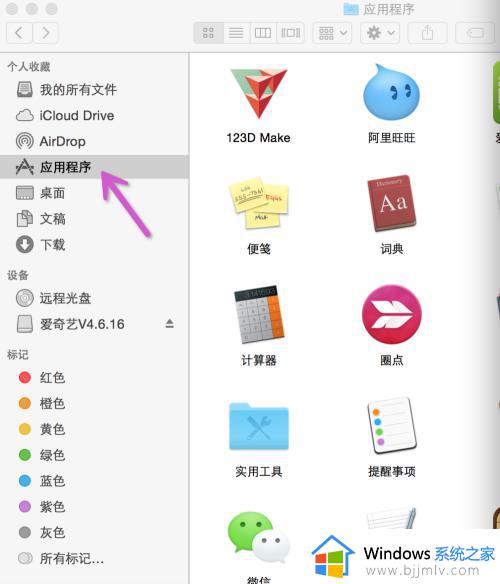The height and width of the screenshot is (584, 500).
Task: Open 下载 from the sidebar
Action: click(x=94, y=245)
